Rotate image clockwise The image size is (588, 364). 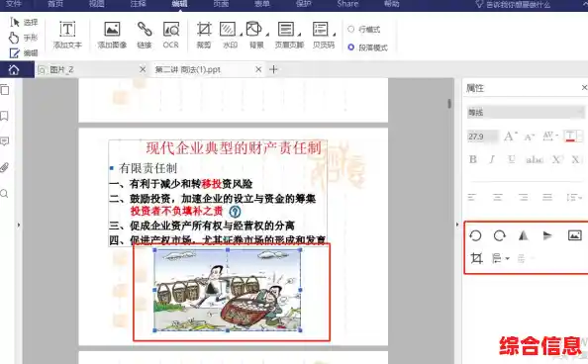(x=500, y=235)
